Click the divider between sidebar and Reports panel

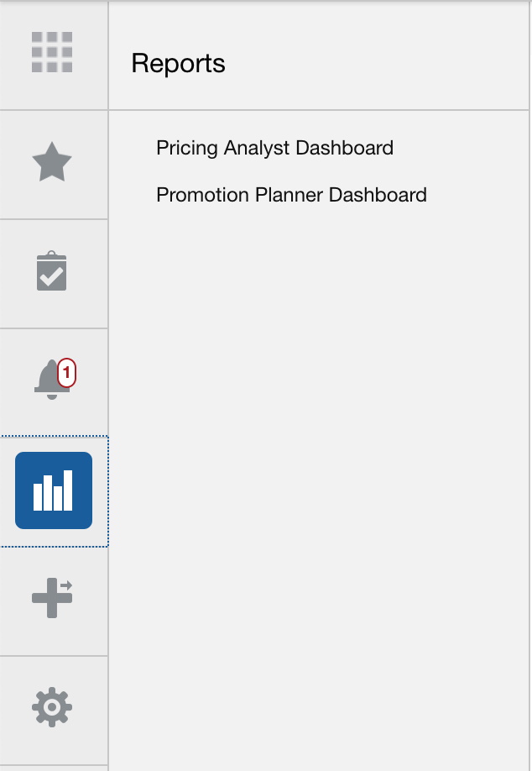pyautogui.click(x=109, y=378)
